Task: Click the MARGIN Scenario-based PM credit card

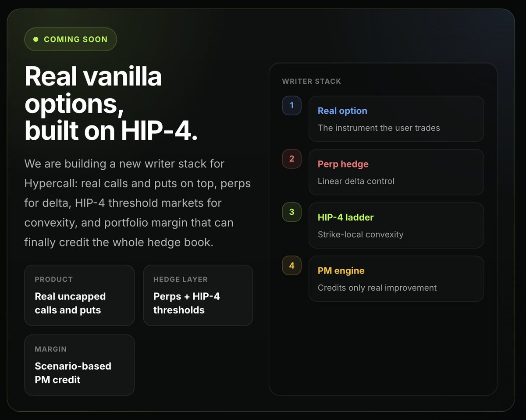Action: coord(79,365)
